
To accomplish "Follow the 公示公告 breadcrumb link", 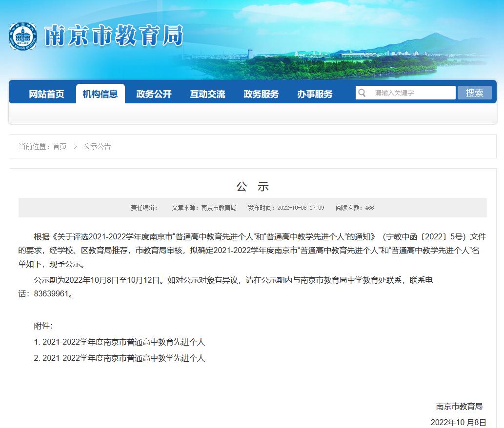I will 98,146.
